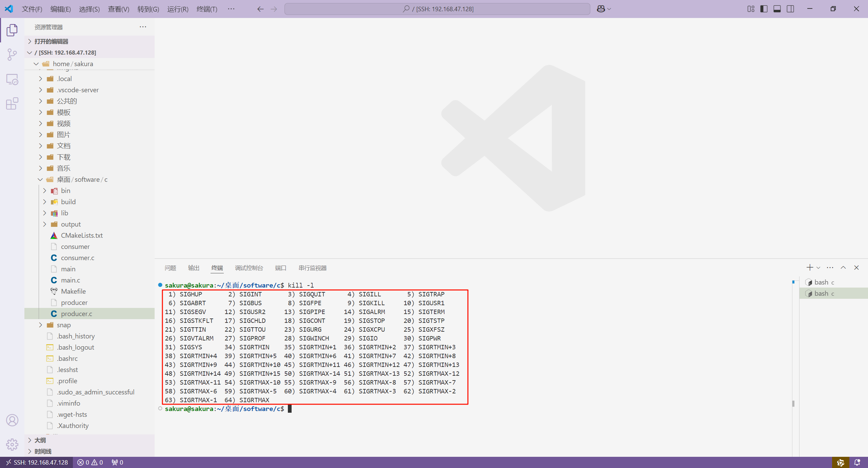868x468 pixels.
Task: Open main.c file
Action: click(x=90, y=280)
